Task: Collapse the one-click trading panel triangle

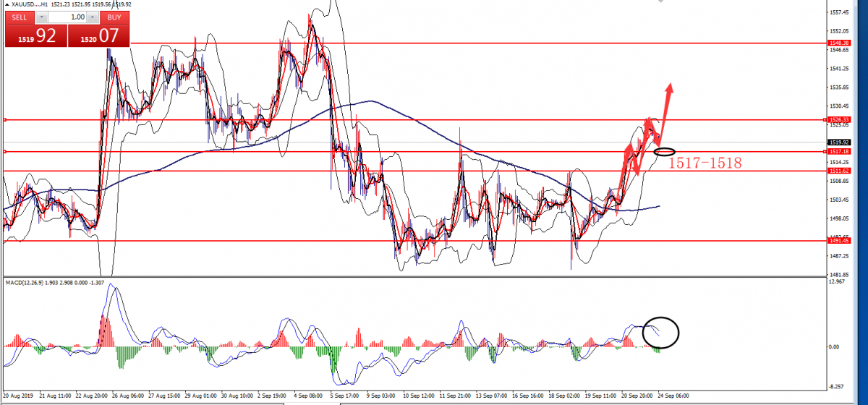Action: 7,4
